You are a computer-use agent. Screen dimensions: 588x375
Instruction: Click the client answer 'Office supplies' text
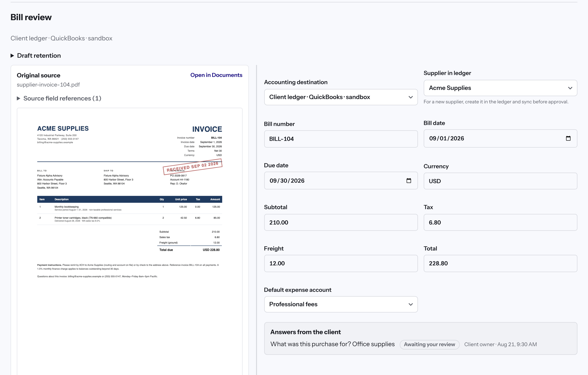pyautogui.click(x=373, y=344)
